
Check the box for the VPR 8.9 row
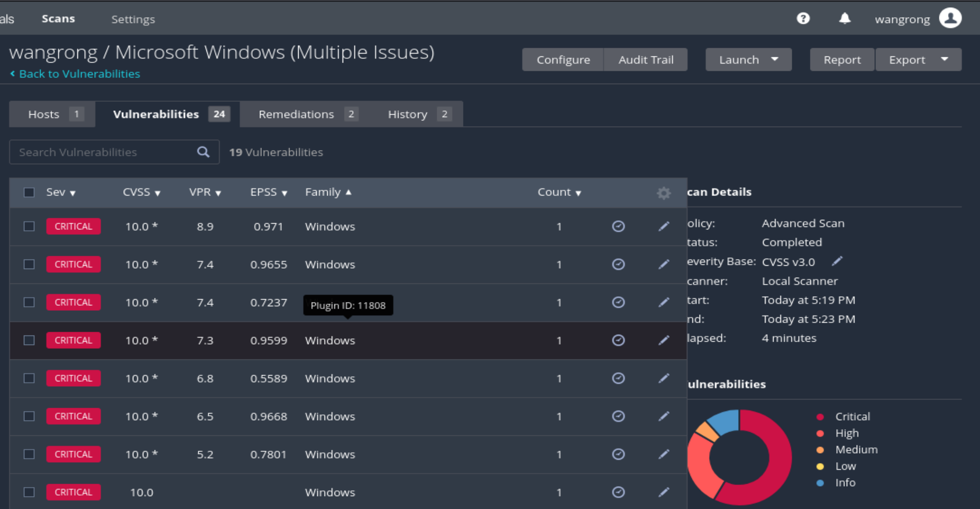click(x=29, y=226)
